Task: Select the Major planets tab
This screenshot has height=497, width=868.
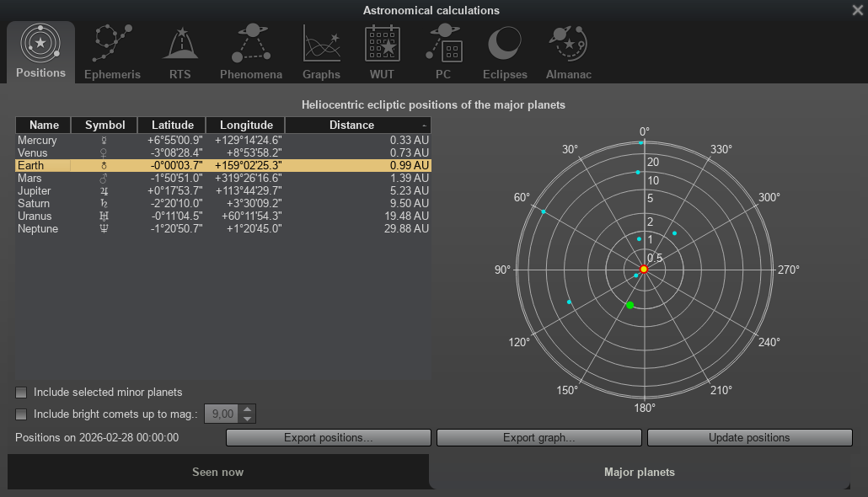Action: pos(639,472)
